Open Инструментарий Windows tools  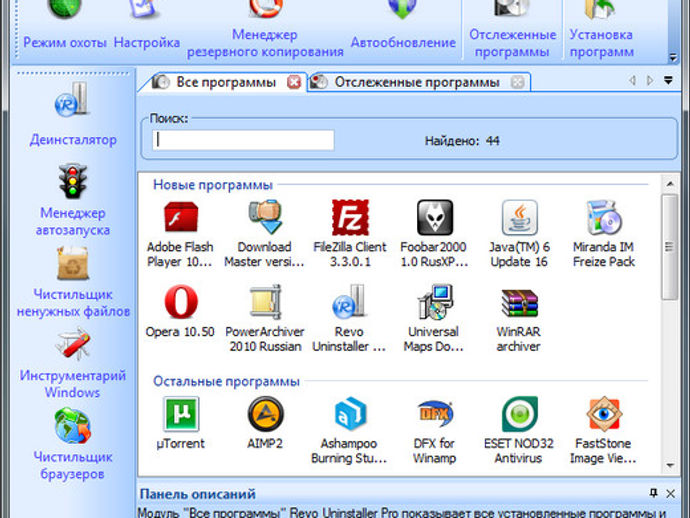[x=73, y=364]
